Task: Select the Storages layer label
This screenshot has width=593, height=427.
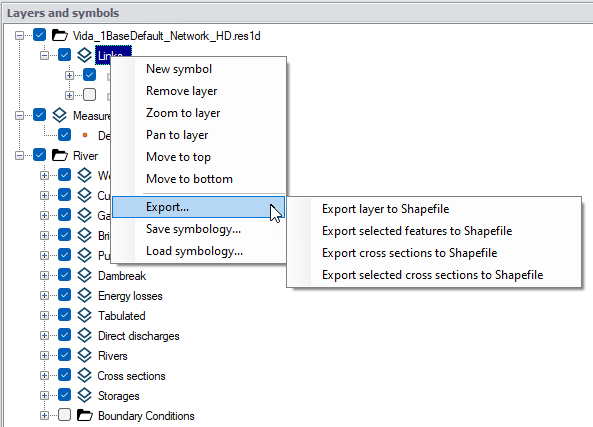Action: tap(119, 396)
